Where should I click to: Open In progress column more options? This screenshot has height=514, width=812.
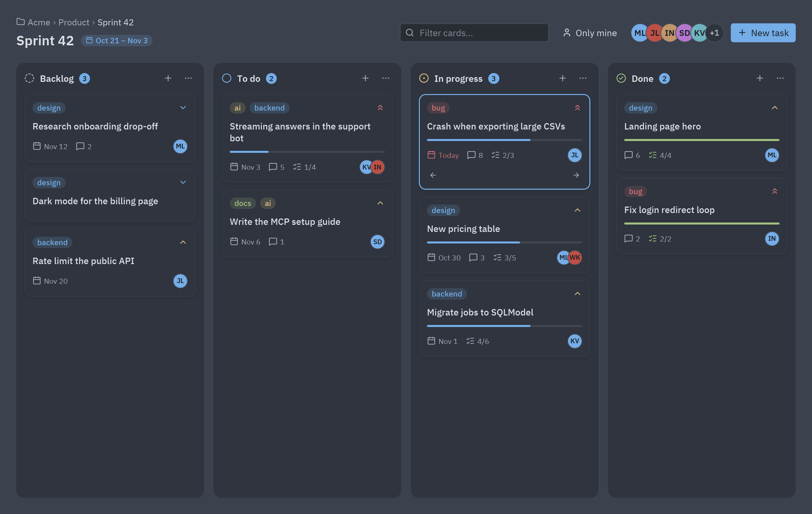point(583,78)
